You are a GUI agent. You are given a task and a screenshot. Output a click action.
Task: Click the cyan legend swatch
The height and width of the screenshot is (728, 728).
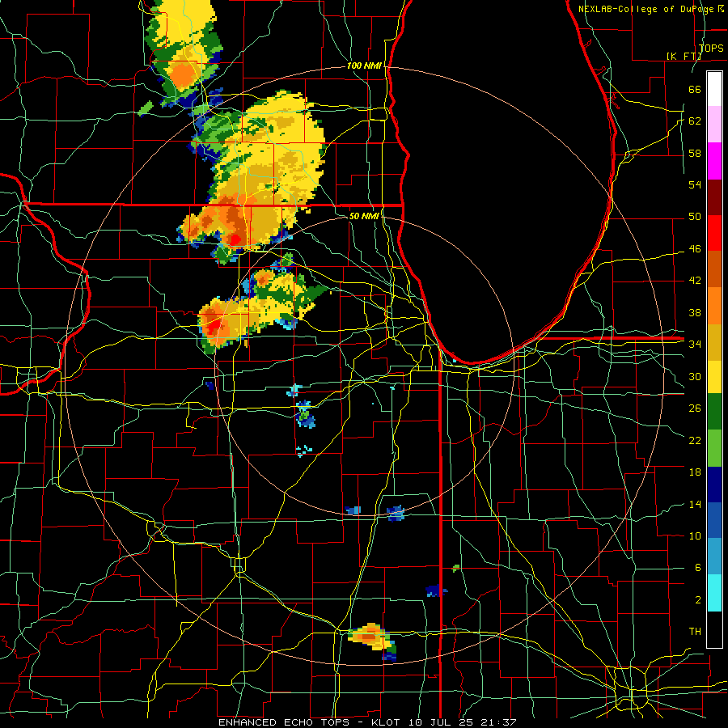[714, 593]
